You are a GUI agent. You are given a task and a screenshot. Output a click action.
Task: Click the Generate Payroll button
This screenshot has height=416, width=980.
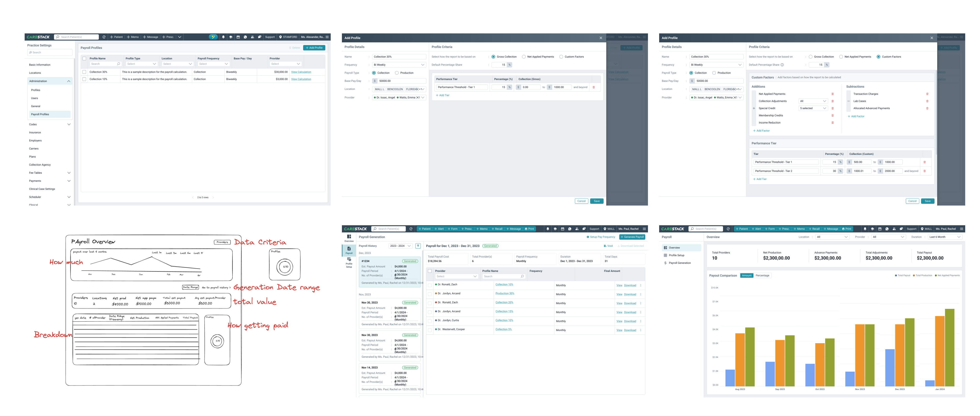[632, 237]
